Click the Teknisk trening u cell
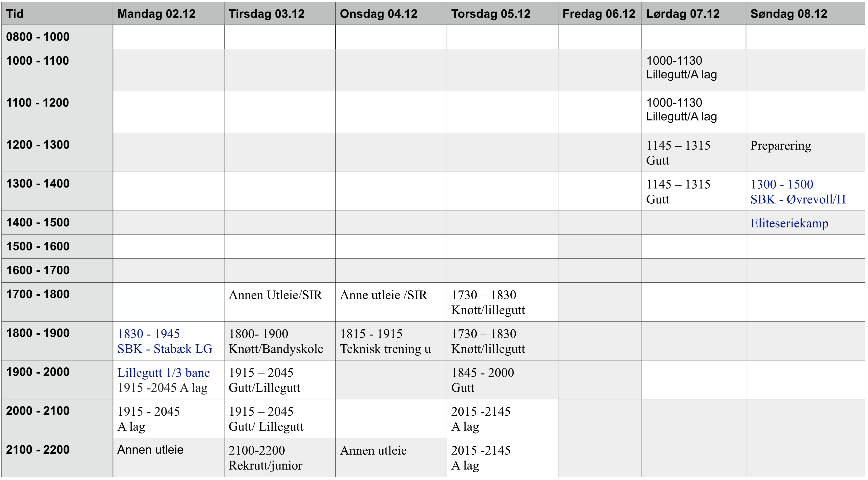 pyautogui.click(x=385, y=349)
